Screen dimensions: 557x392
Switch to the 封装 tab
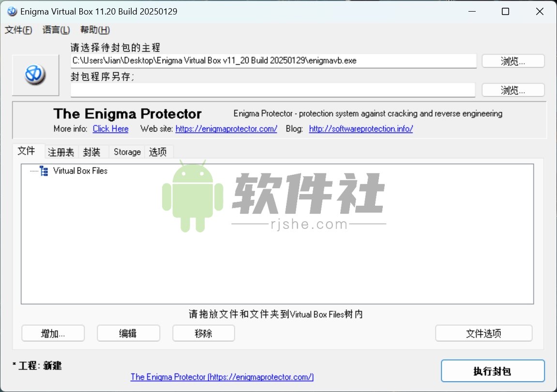pos(92,151)
